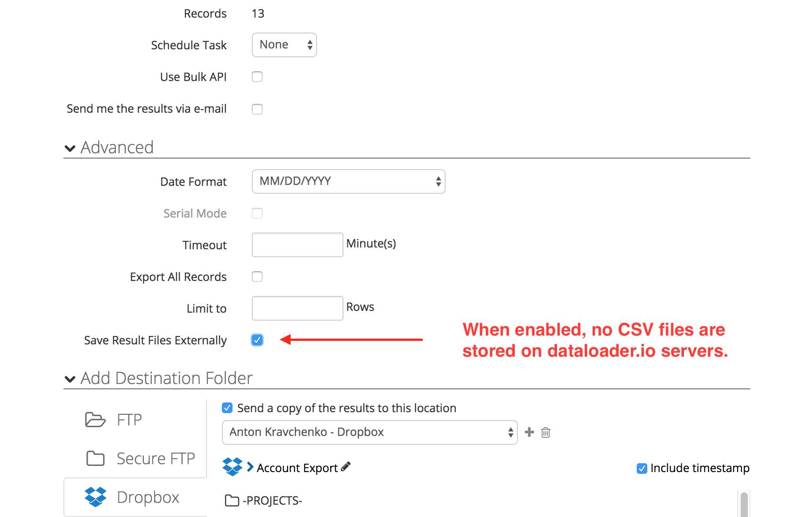Open the -PROJECTS- folder icon
812x517 pixels.
[232, 501]
